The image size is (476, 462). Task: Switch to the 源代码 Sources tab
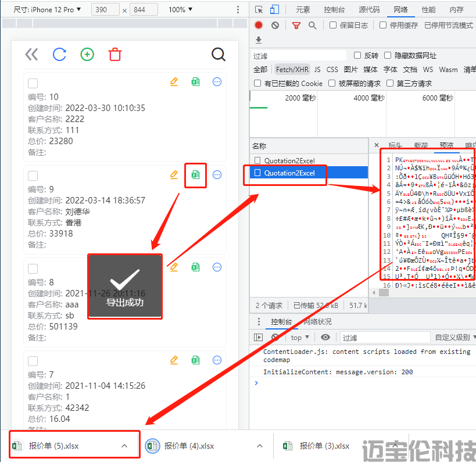(x=369, y=10)
